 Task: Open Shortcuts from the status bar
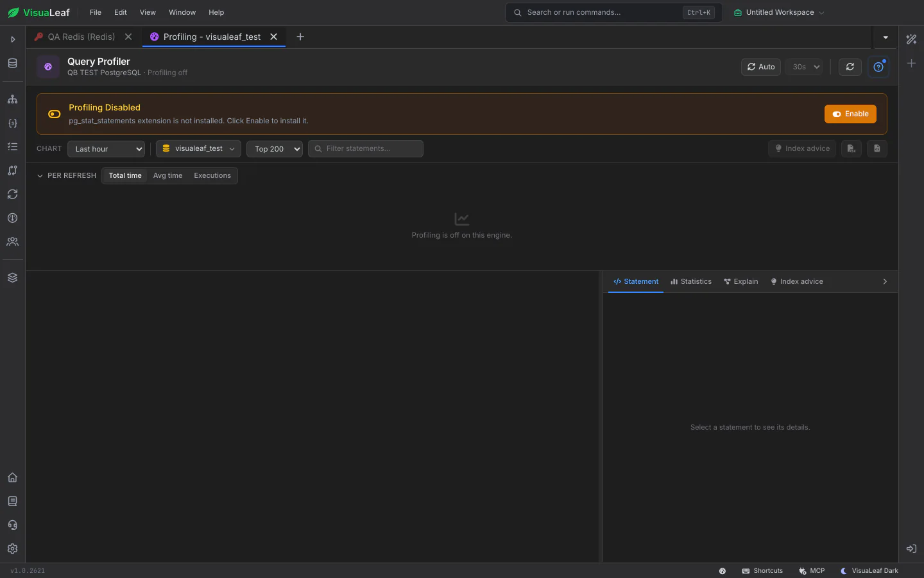(x=762, y=571)
